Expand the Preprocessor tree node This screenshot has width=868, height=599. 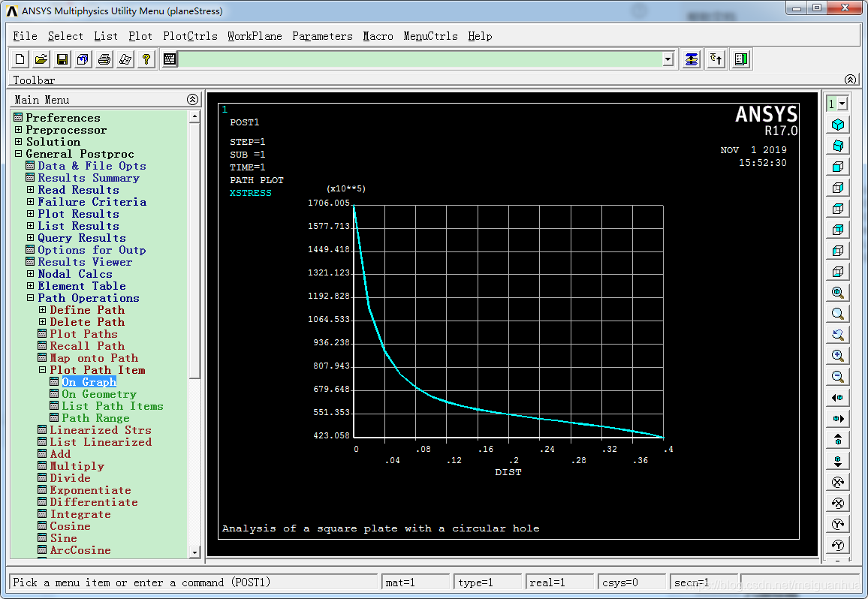tap(18, 130)
